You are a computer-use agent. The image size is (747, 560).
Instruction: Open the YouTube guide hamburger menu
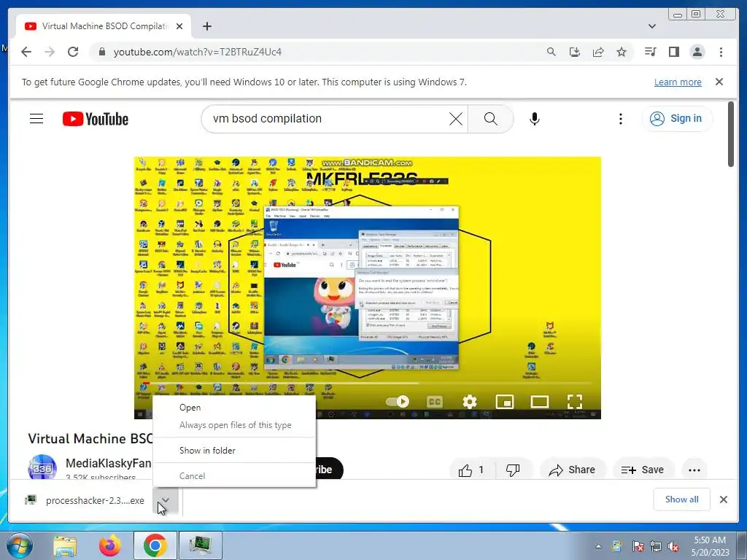[36, 119]
